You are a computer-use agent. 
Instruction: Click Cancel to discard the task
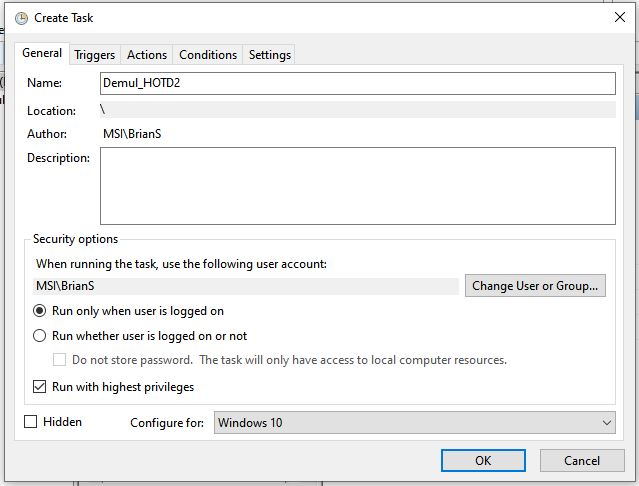[x=582, y=461]
